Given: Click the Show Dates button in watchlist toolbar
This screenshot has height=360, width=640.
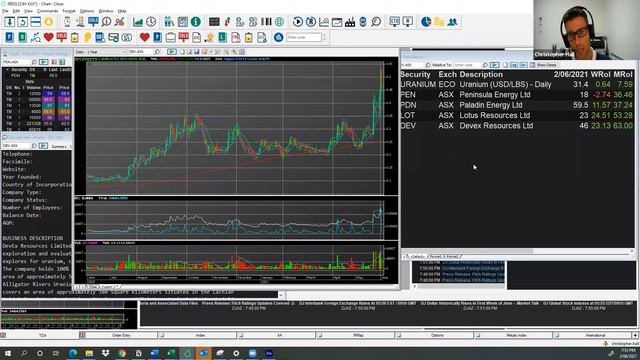Looking at the screenshot, I should (547, 65).
